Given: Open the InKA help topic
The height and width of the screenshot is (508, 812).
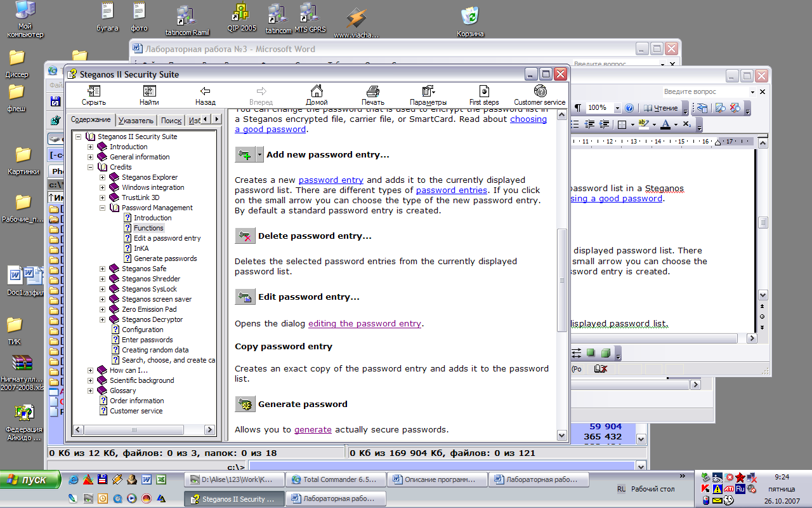Looking at the screenshot, I should [141, 248].
